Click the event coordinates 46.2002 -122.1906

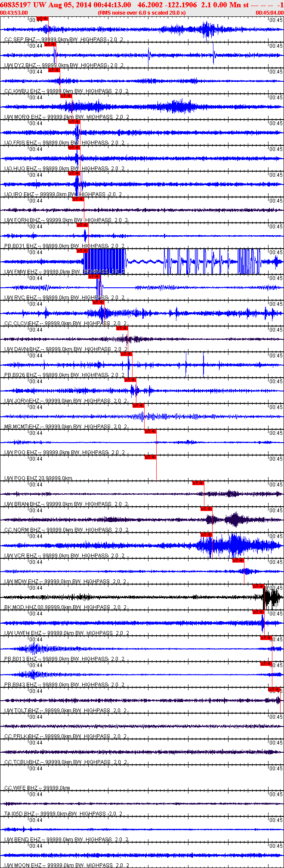pos(167,5)
